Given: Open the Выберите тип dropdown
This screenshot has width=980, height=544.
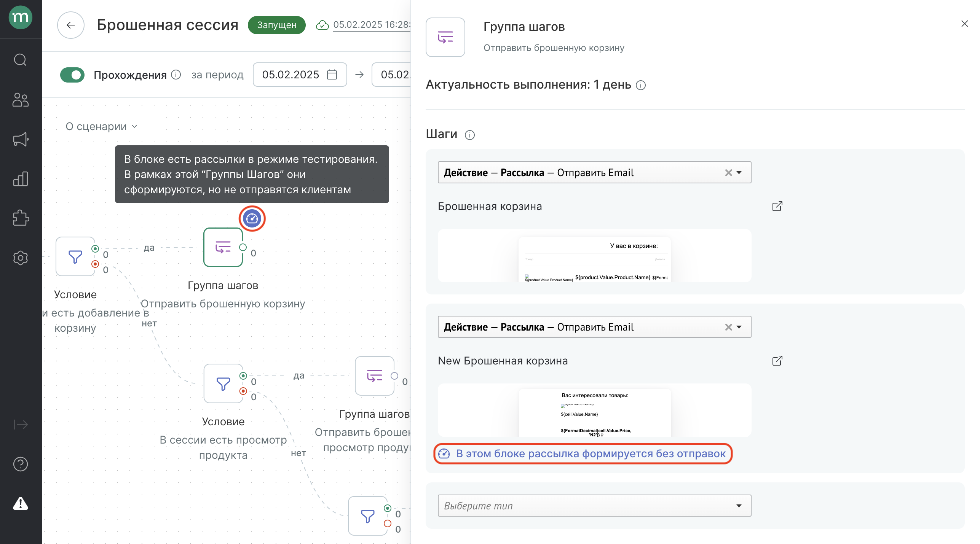Looking at the screenshot, I should (x=594, y=506).
